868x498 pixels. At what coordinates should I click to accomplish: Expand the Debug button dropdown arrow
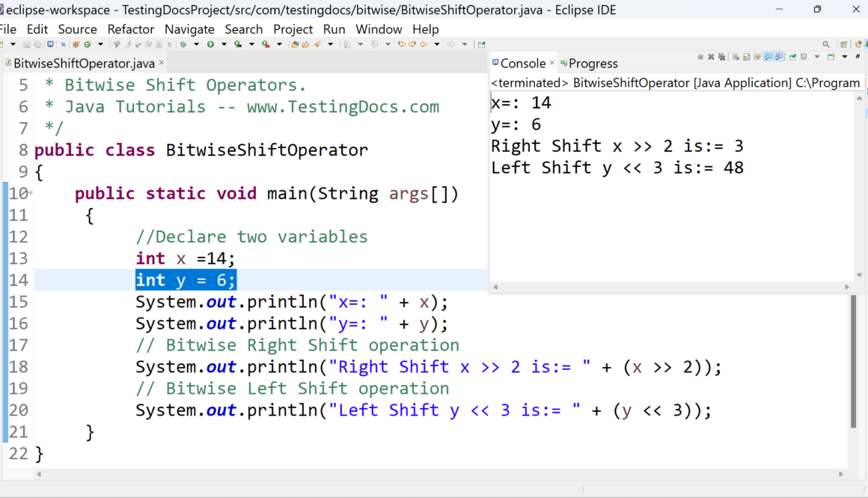click(196, 45)
